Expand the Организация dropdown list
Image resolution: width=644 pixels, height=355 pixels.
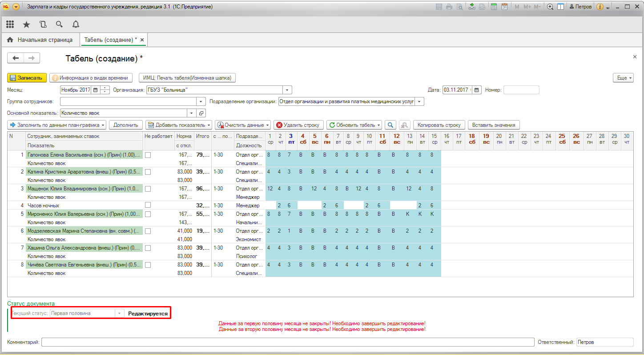tap(287, 90)
